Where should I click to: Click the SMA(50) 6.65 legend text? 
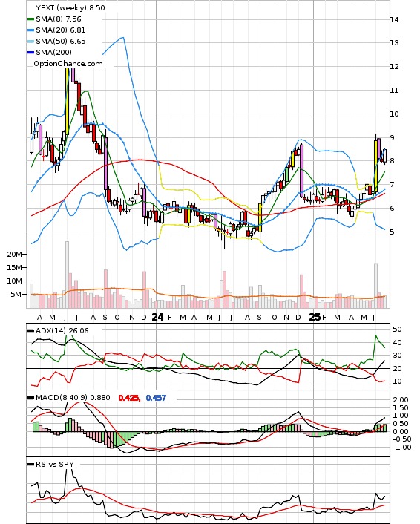61,42
